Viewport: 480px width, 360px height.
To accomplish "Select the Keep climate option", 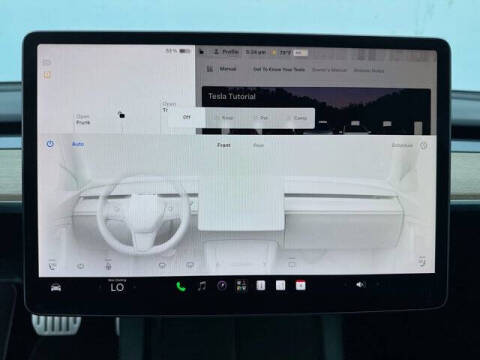I will click(224, 118).
